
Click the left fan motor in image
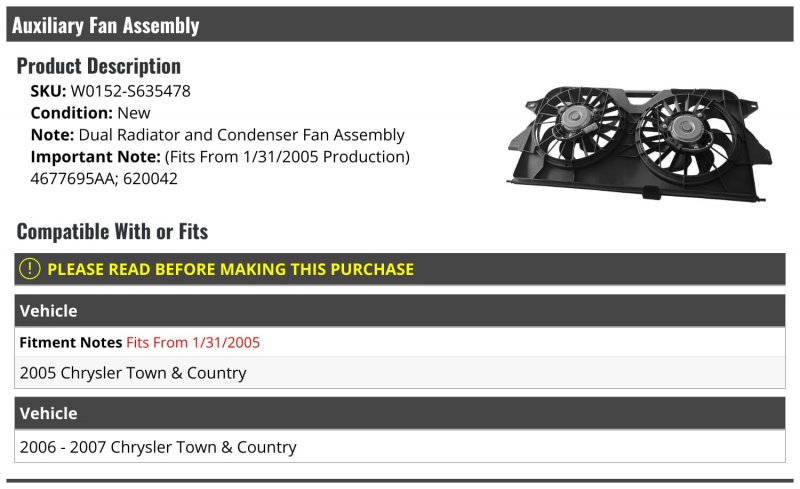(576, 118)
